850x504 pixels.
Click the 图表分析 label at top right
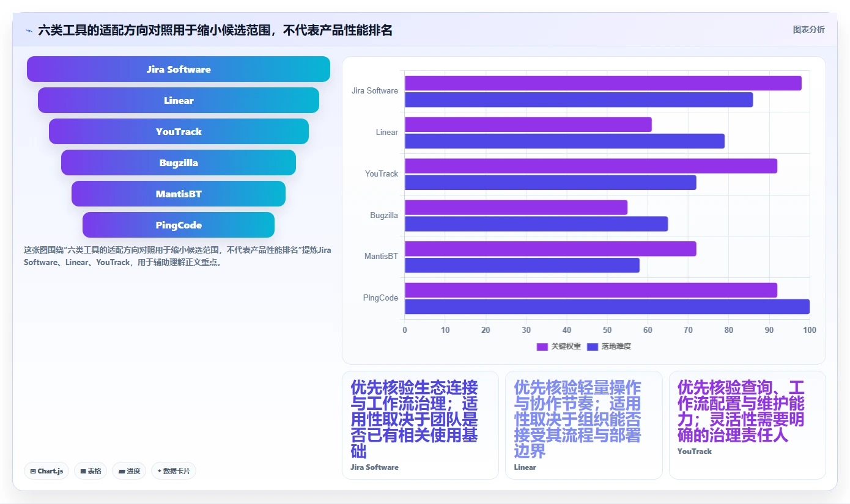click(x=808, y=29)
